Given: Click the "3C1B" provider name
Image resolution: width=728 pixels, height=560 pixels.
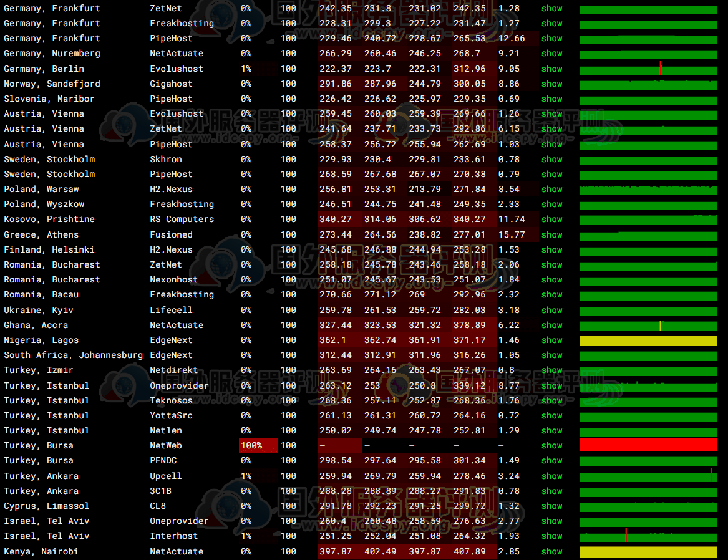Looking at the screenshot, I should tap(161, 491).
